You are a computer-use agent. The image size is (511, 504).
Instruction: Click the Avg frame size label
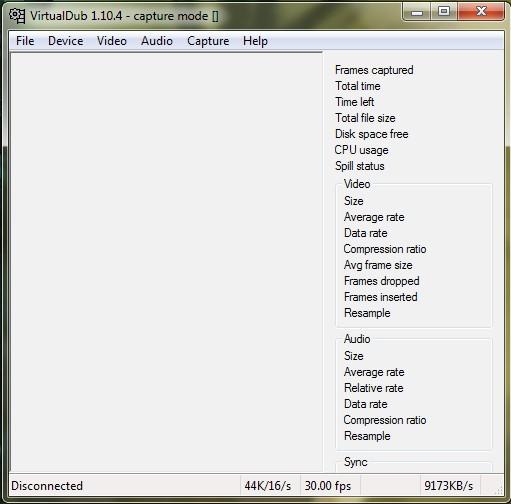pos(378,265)
